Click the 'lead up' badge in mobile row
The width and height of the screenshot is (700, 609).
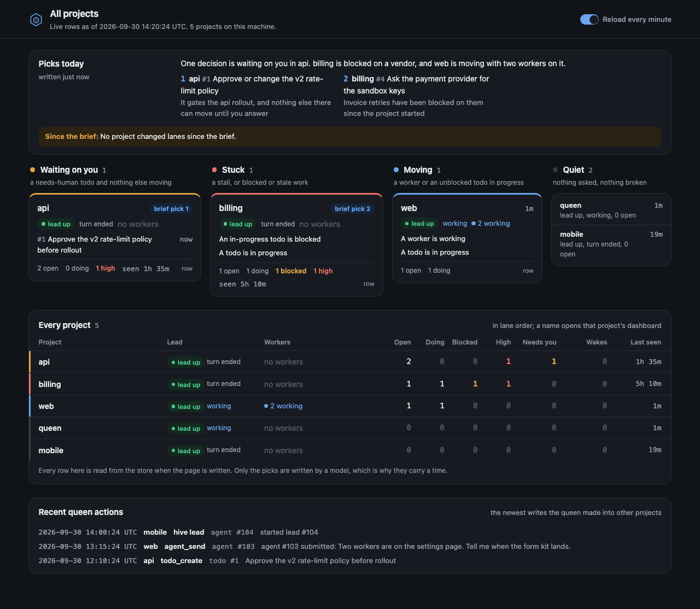pyautogui.click(x=185, y=451)
